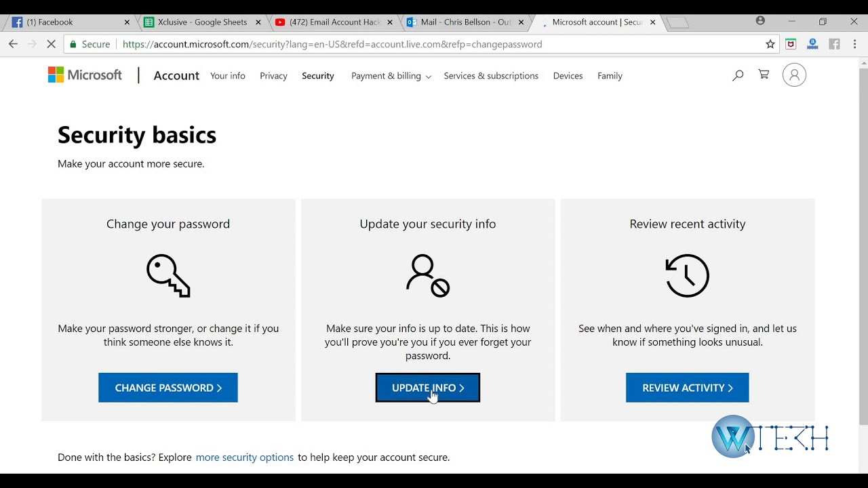Open Your info menu item
Image resolution: width=868 pixels, height=488 pixels.
(x=228, y=76)
